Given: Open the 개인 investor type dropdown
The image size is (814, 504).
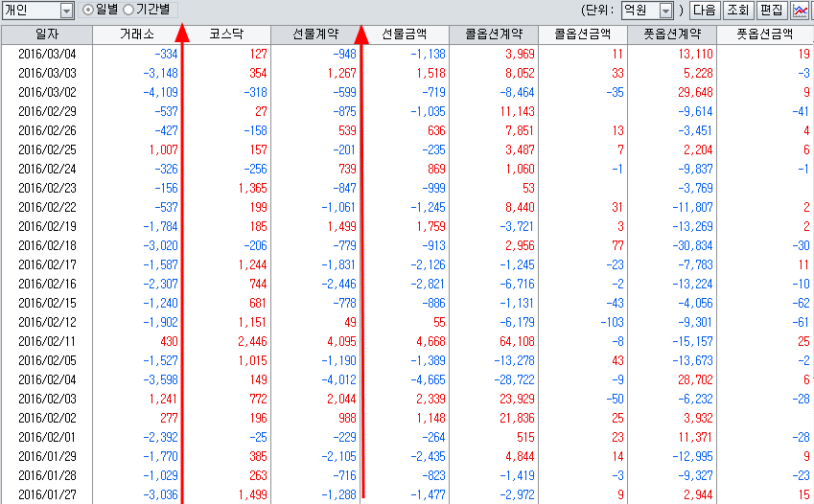Looking at the screenshot, I should tap(66, 11).
